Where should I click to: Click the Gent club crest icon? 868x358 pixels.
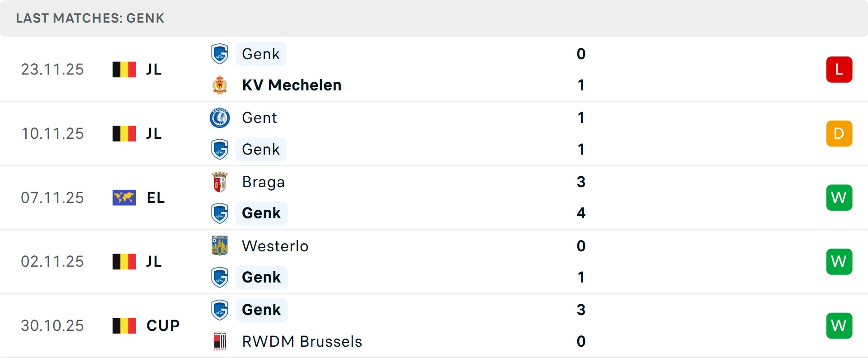tap(220, 118)
